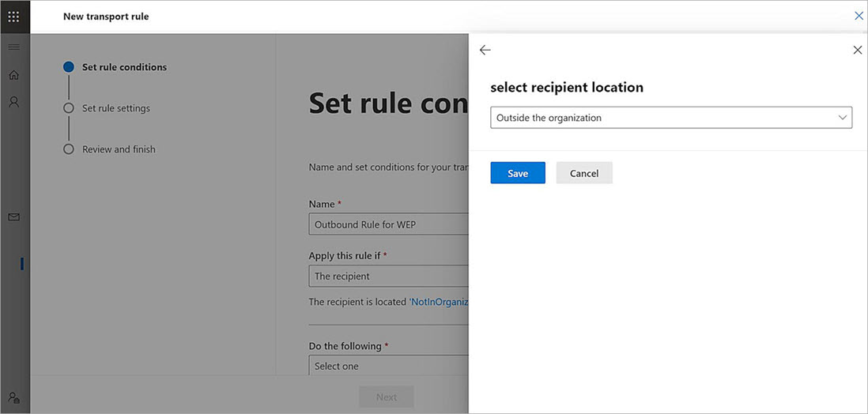868x414 pixels.
Task: Select the 'Review and finish' step
Action: tap(119, 149)
